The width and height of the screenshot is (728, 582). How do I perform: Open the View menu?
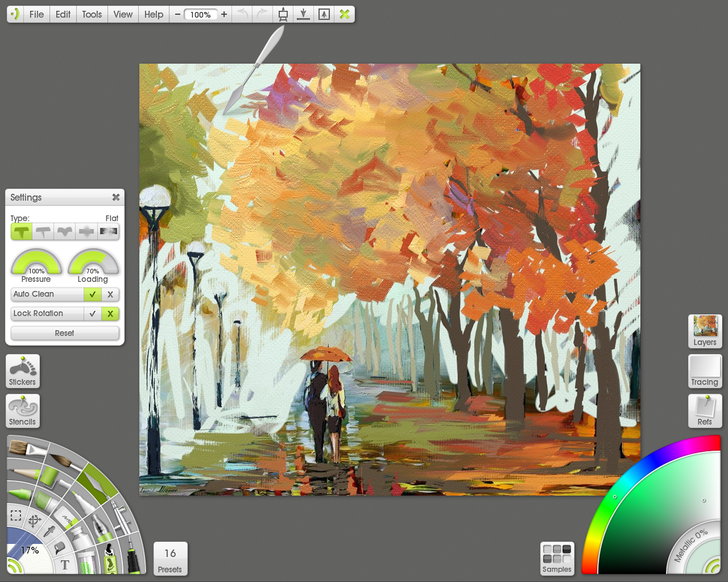coord(123,14)
